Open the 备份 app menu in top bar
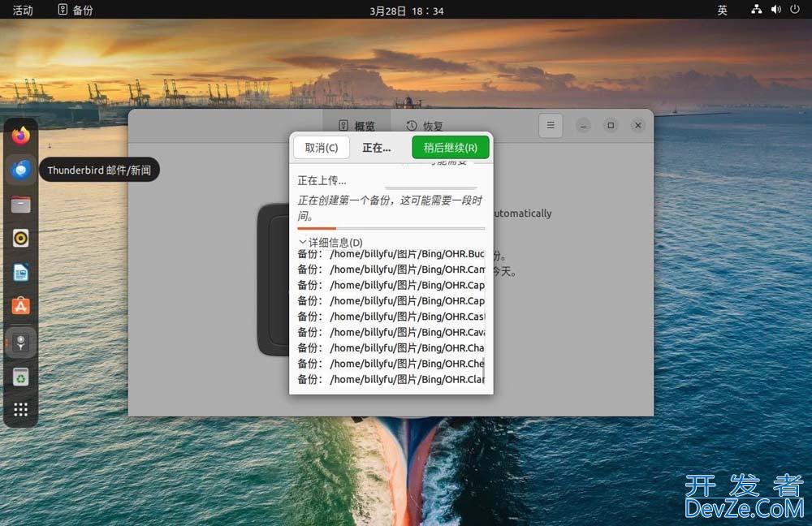Viewport: 812px width, 526px height. pos(76,10)
